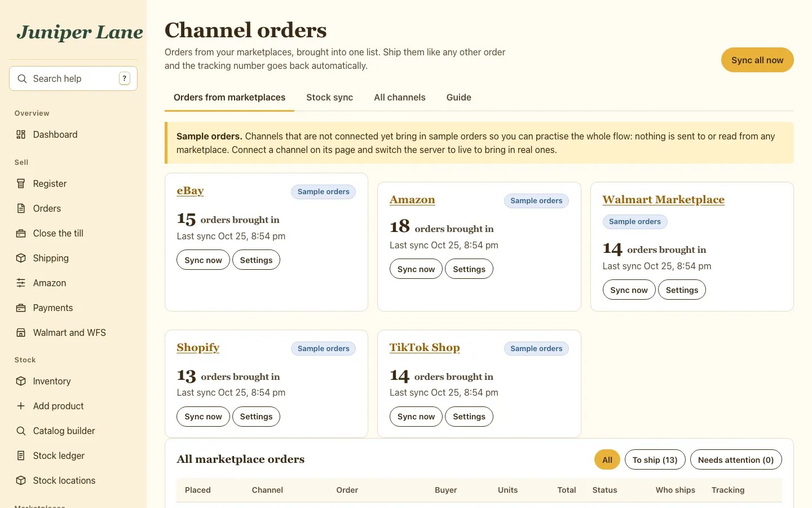Open the Guide tab
812x508 pixels.
coord(459,98)
